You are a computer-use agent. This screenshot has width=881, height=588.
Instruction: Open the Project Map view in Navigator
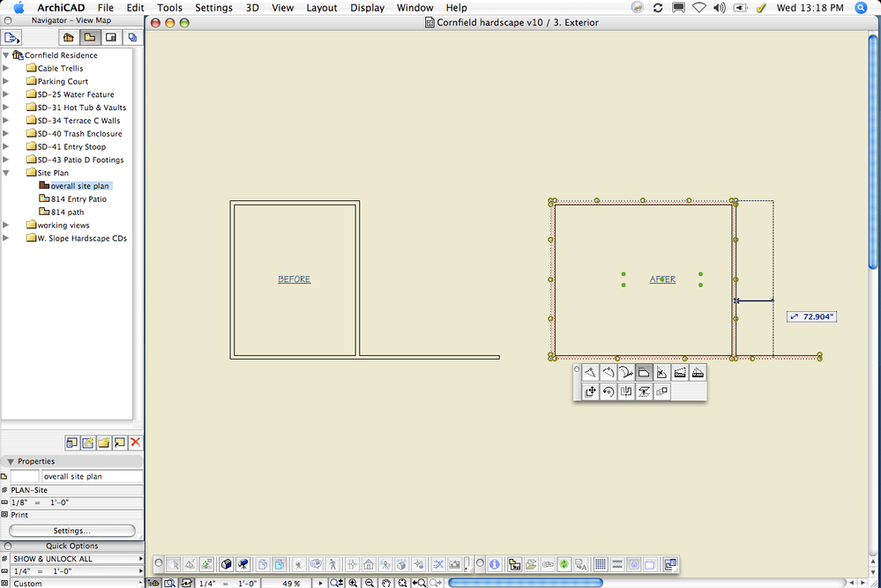[x=69, y=38]
